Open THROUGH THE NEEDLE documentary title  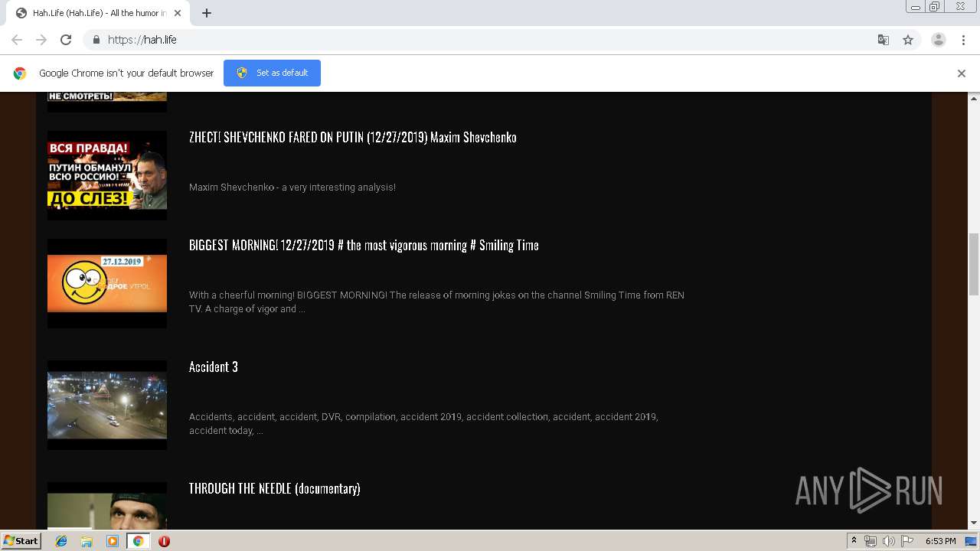click(275, 489)
